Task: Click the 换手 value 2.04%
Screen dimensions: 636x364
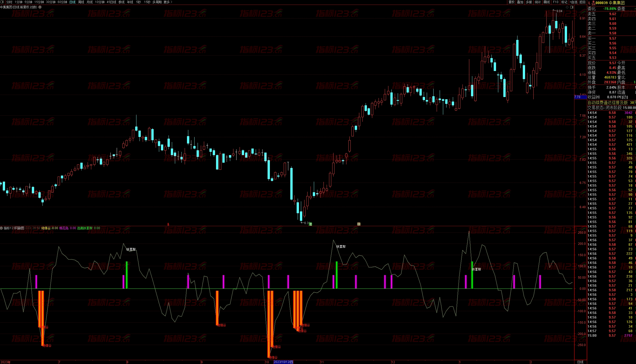Action: 611,87
